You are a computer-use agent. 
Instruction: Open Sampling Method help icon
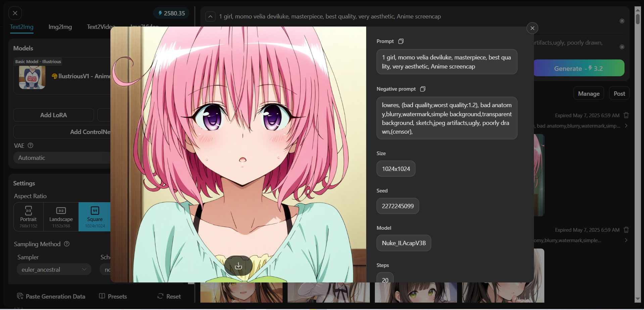pyautogui.click(x=67, y=244)
